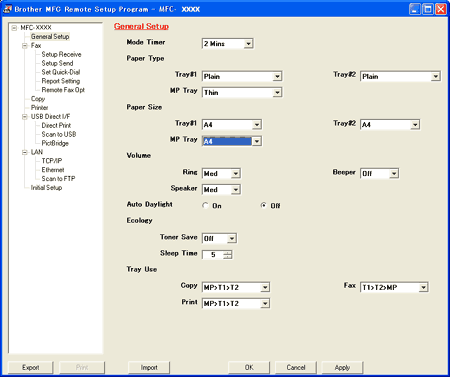Click the Export button
This screenshot has height=377, width=450.
(x=31, y=367)
